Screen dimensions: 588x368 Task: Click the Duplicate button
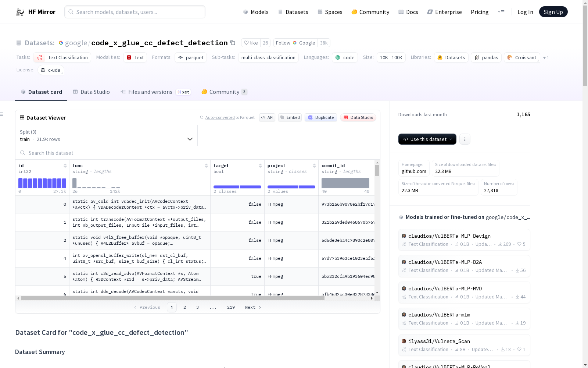(x=321, y=117)
